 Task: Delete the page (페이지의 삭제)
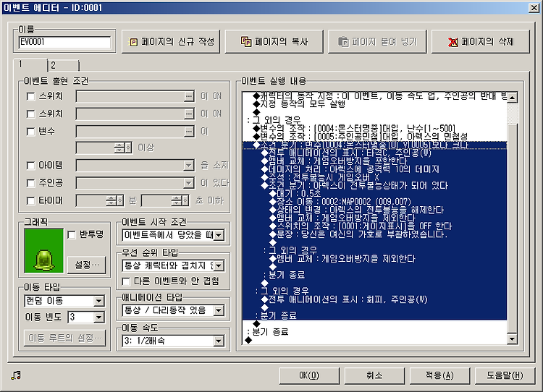(481, 41)
